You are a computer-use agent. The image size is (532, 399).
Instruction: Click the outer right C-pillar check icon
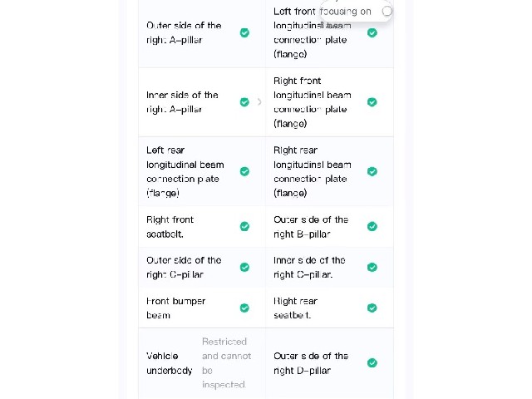[x=244, y=268]
